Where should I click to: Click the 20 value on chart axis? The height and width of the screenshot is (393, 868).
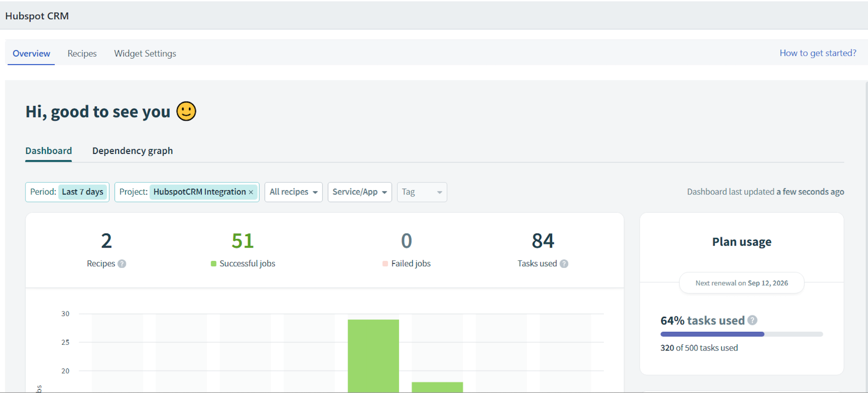click(x=65, y=371)
